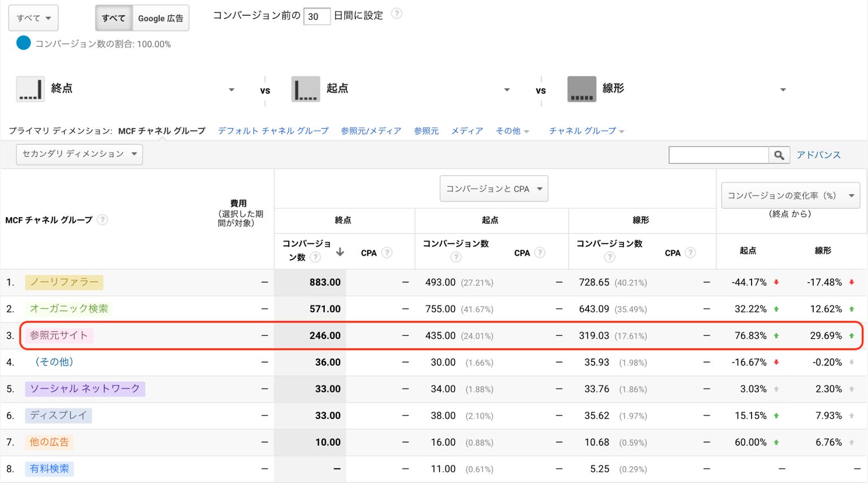This screenshot has width=868, height=483.
Task: Open ノーリファラー channel row
Action: coord(64,282)
